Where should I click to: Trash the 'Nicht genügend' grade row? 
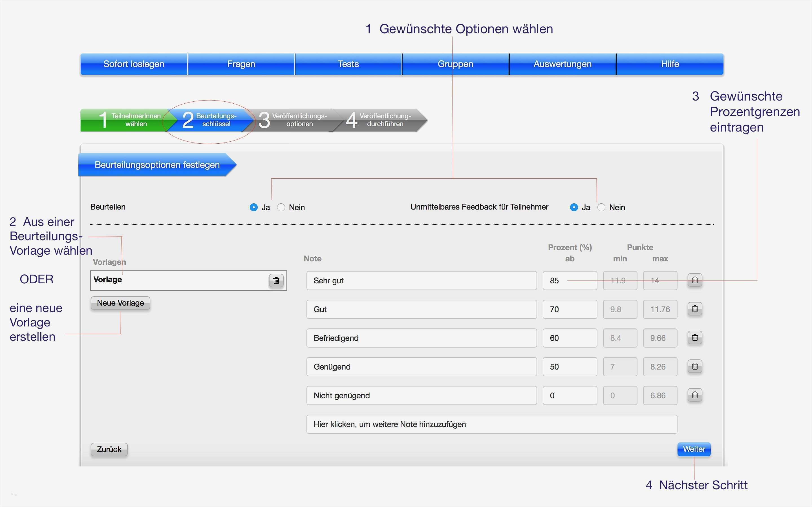694,395
